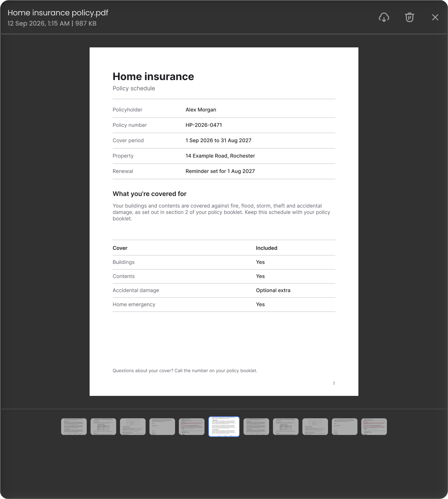Image resolution: width=448 pixels, height=499 pixels.
Task: Click the file date '12 Sep 2026, 1:15 AM | 987 KB'
Action: (x=52, y=23)
